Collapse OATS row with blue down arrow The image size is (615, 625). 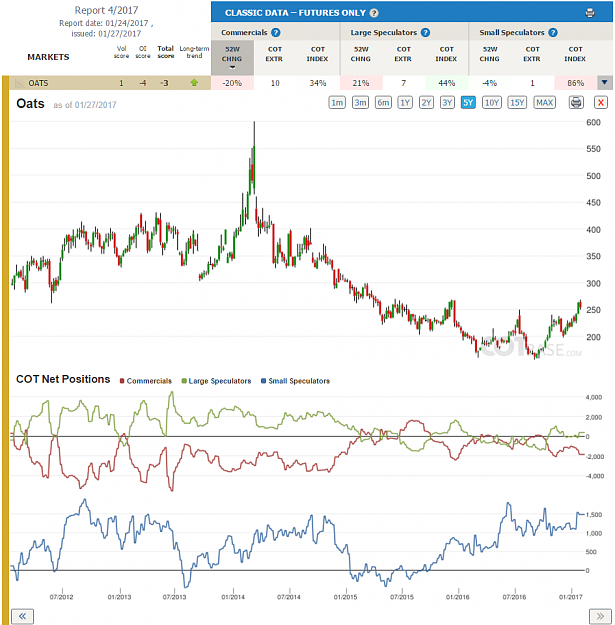[x=605, y=83]
